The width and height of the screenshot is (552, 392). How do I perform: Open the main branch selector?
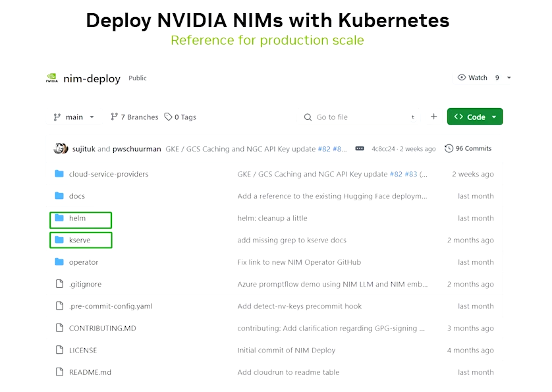click(74, 117)
